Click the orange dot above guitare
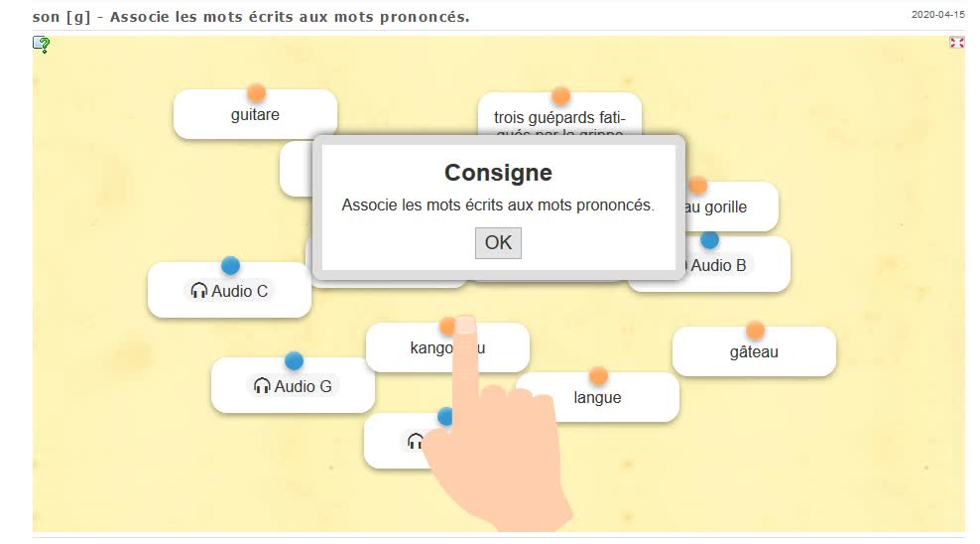Viewport: 980px width, 544px height. point(256,93)
